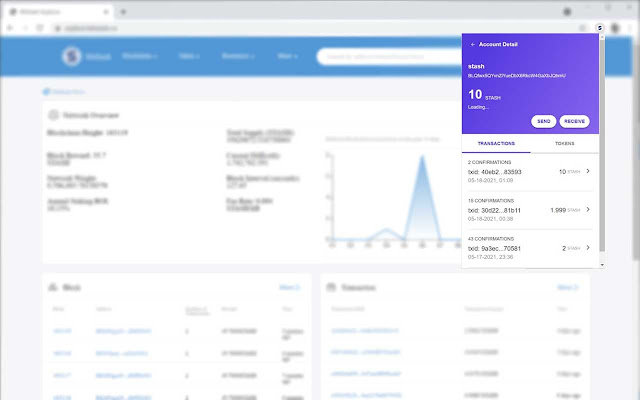Click the date 05-18-2021, 01:09
Viewport: 640px width, 400px height.
(x=490, y=180)
